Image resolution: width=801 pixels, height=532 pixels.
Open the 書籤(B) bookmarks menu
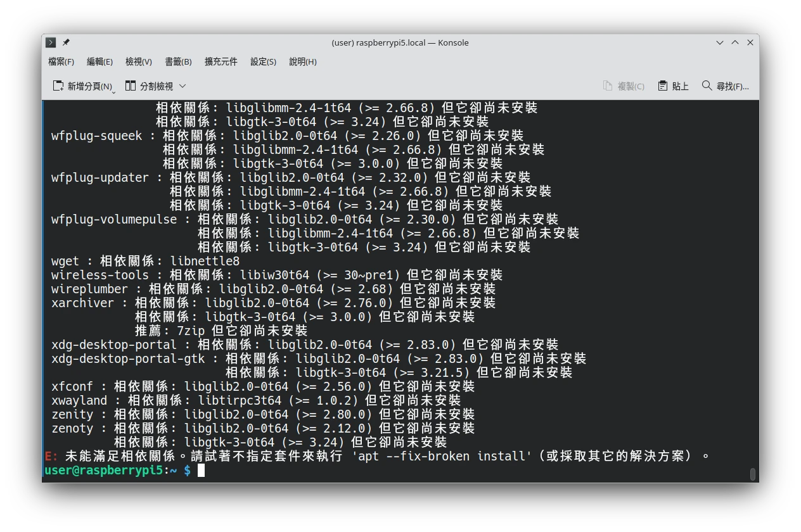pyautogui.click(x=178, y=62)
